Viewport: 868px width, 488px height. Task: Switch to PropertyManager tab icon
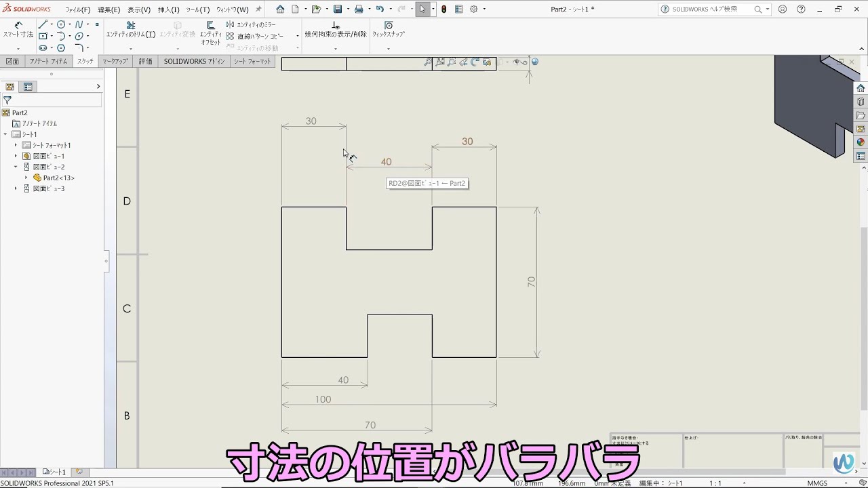pos(28,87)
